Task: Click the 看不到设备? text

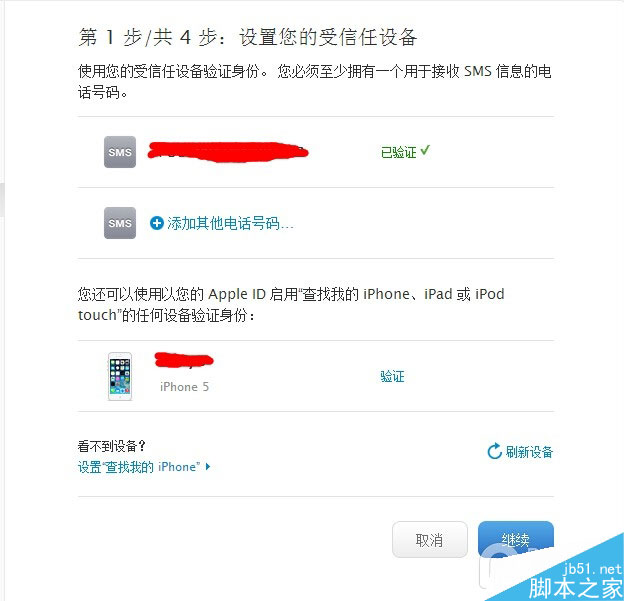Action: [x=112, y=446]
